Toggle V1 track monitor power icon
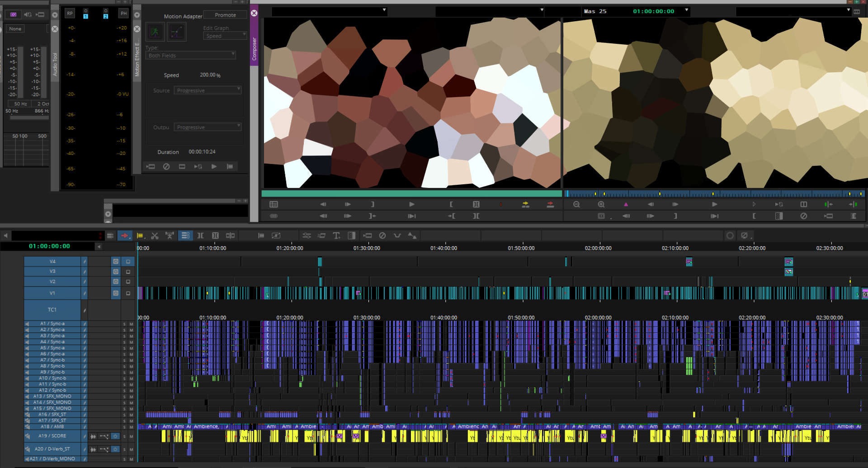The image size is (868, 468). click(116, 293)
